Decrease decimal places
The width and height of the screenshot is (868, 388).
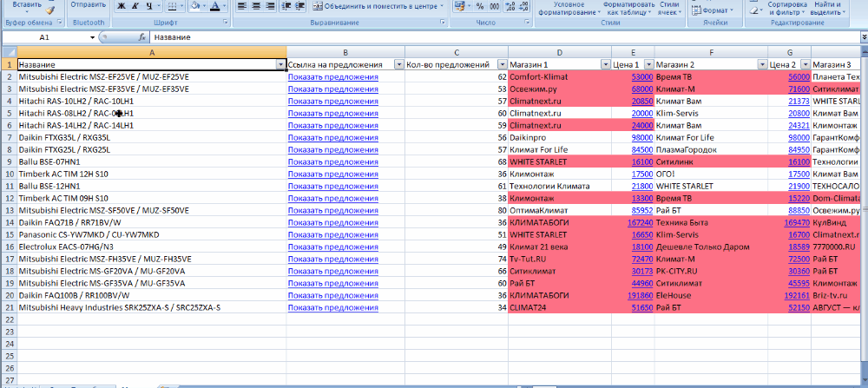[x=523, y=7]
